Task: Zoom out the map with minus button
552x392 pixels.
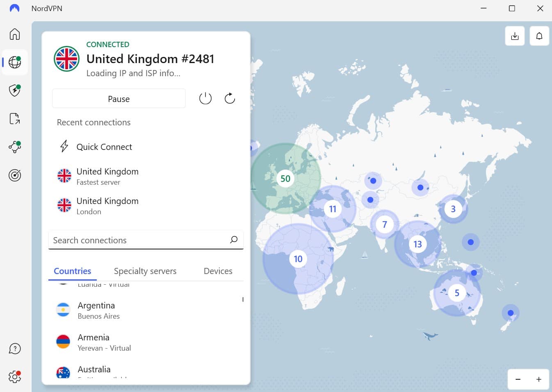Action: coord(518,379)
